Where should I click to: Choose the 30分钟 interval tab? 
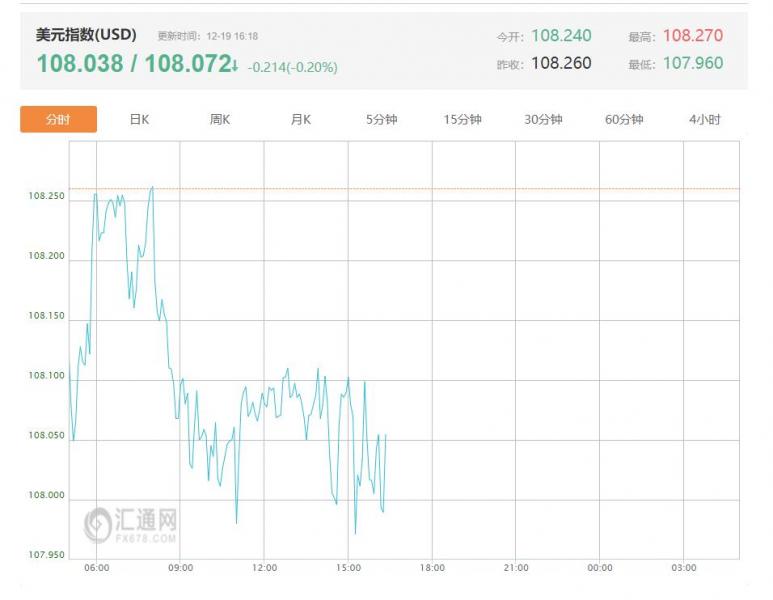(x=543, y=120)
